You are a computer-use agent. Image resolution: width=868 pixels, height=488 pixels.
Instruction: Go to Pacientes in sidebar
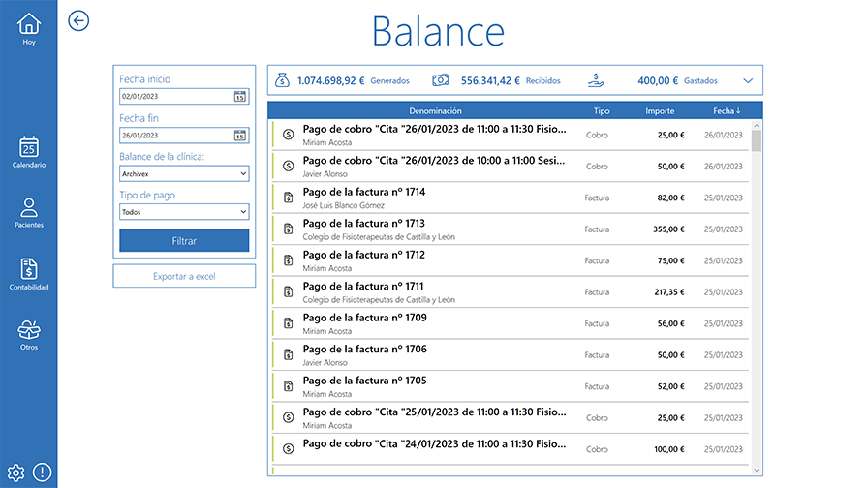click(x=29, y=212)
